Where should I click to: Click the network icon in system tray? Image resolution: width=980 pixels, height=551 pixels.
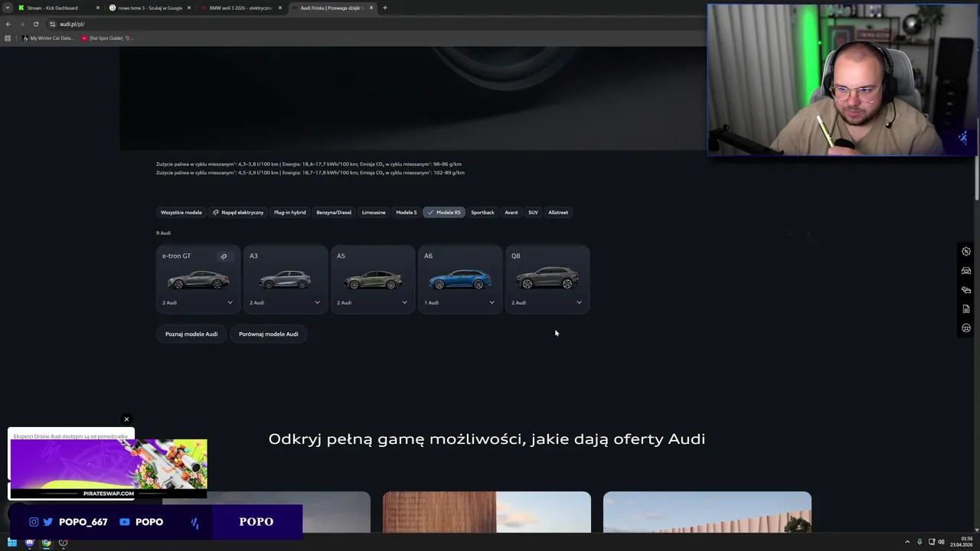click(x=931, y=542)
